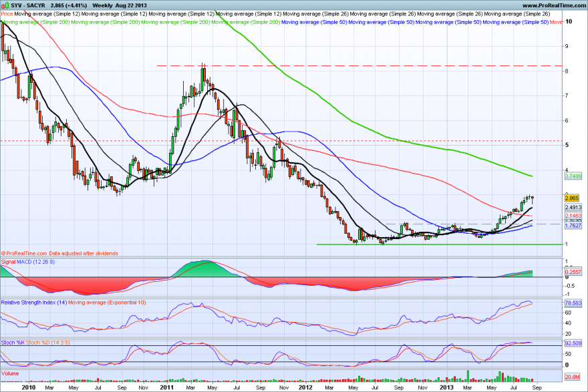Click the ProRealTime data adjusted watermark link
Viewport: 588px width, 392px height.
60,253
